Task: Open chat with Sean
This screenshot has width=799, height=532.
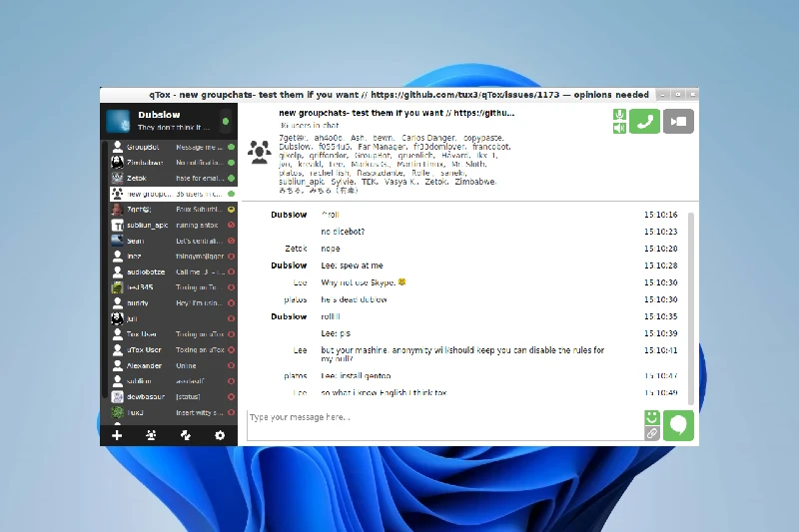Action: pos(173,241)
